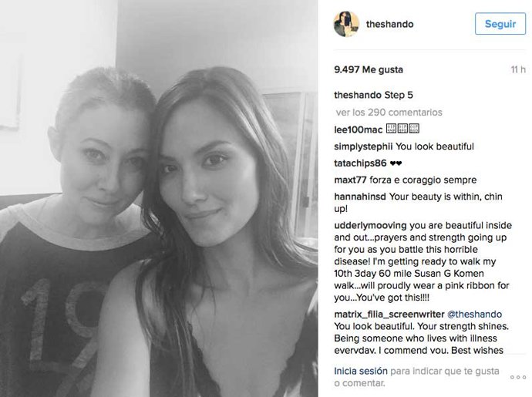
Task: Open maxt77 commenter profile
Action: tap(350, 180)
